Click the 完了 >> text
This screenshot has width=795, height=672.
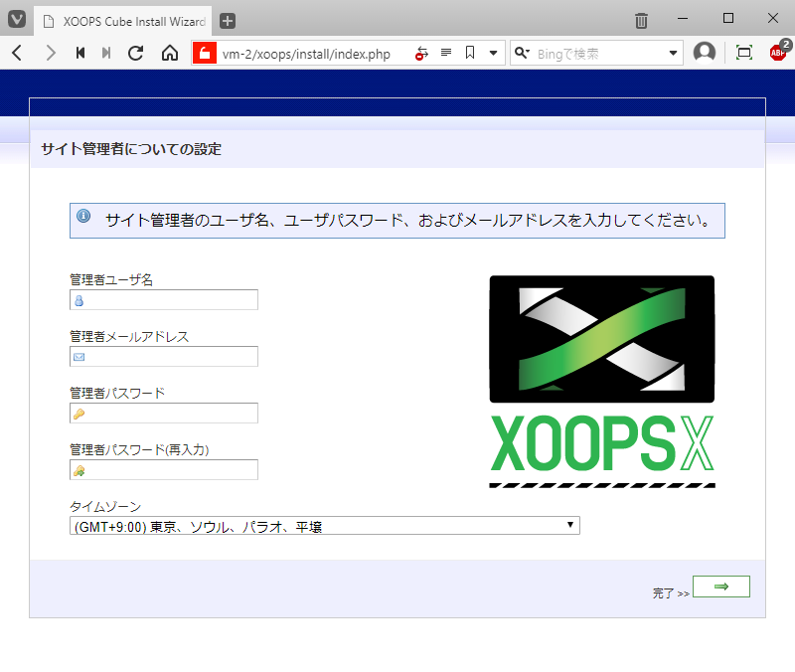coord(671,592)
